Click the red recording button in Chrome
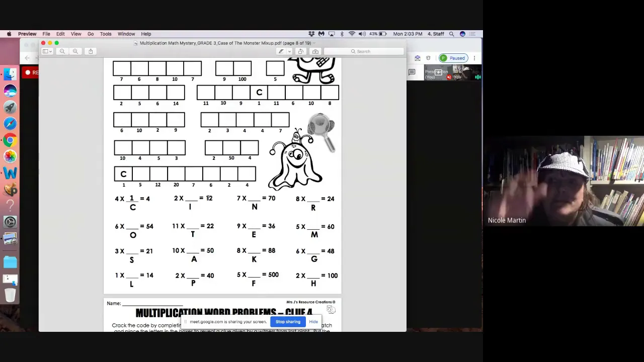Viewport: 644px width, 362px height. (x=31, y=72)
